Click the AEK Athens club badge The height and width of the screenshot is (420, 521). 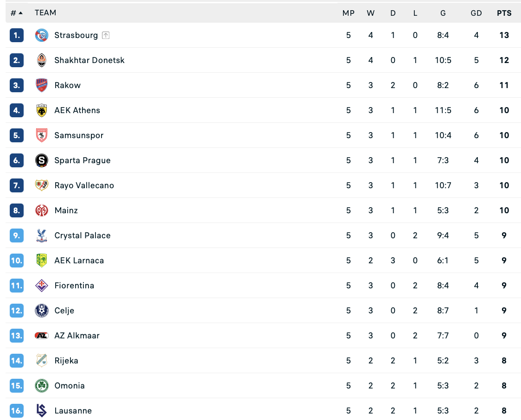(x=42, y=110)
